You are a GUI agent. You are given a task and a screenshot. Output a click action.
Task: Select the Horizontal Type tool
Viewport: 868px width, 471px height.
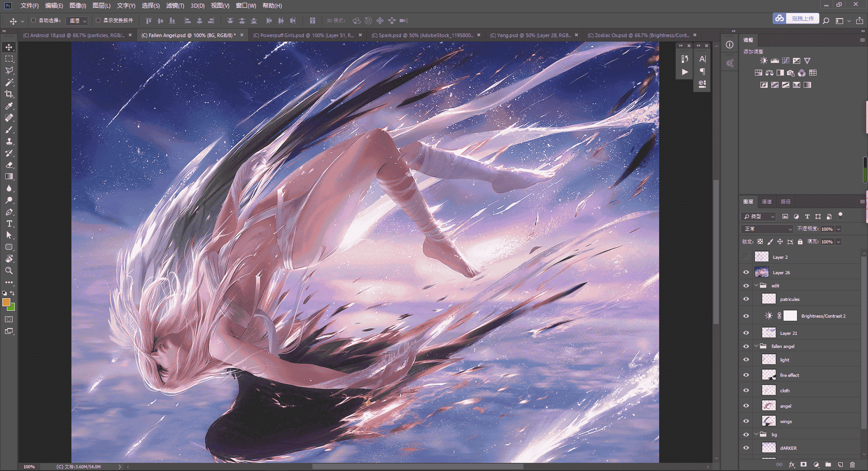[9, 224]
